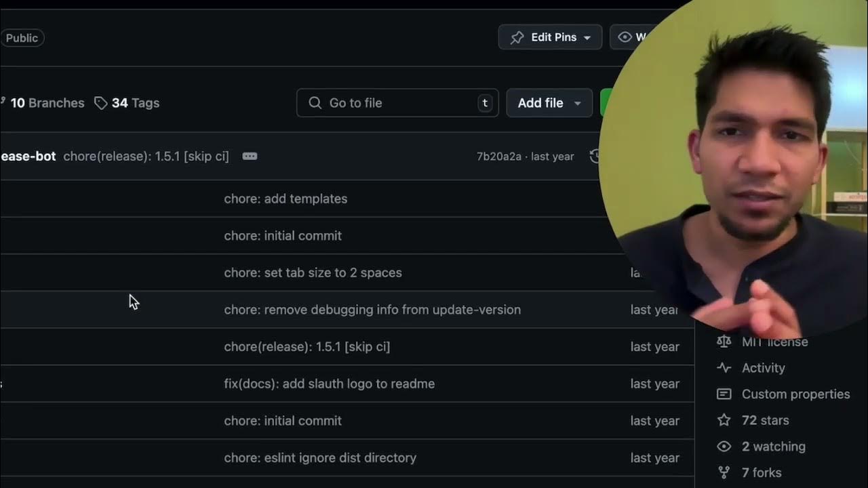
Task: Click the fork icon beside 7 forks
Action: 724,472
